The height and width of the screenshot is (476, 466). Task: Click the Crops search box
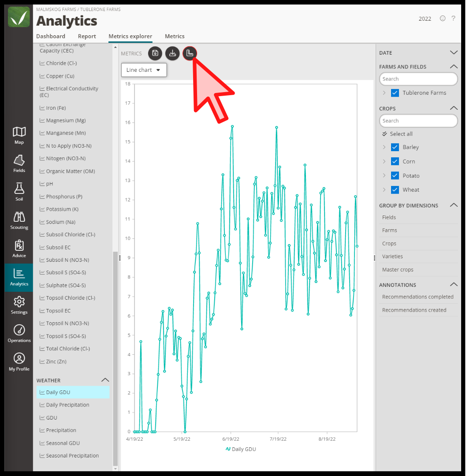coord(418,121)
